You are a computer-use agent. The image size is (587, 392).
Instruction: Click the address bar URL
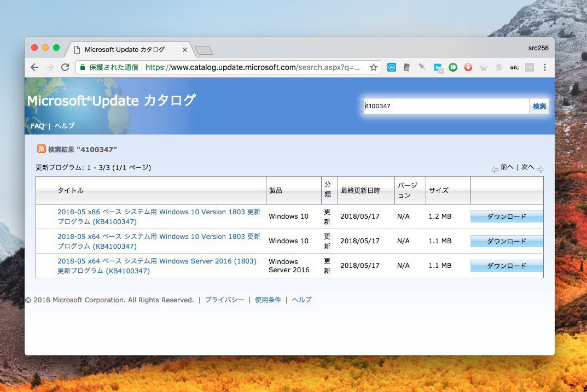tap(253, 67)
